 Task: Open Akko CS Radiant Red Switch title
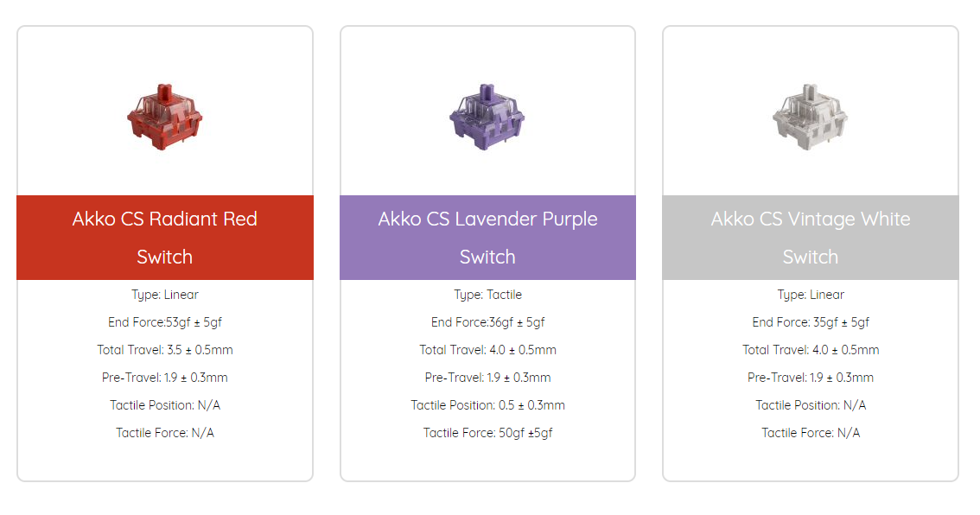coord(165,238)
